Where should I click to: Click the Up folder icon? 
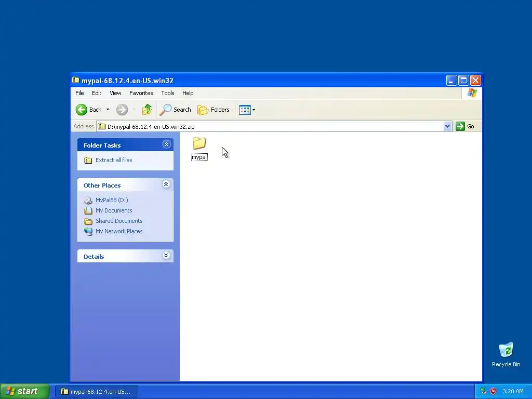147,110
